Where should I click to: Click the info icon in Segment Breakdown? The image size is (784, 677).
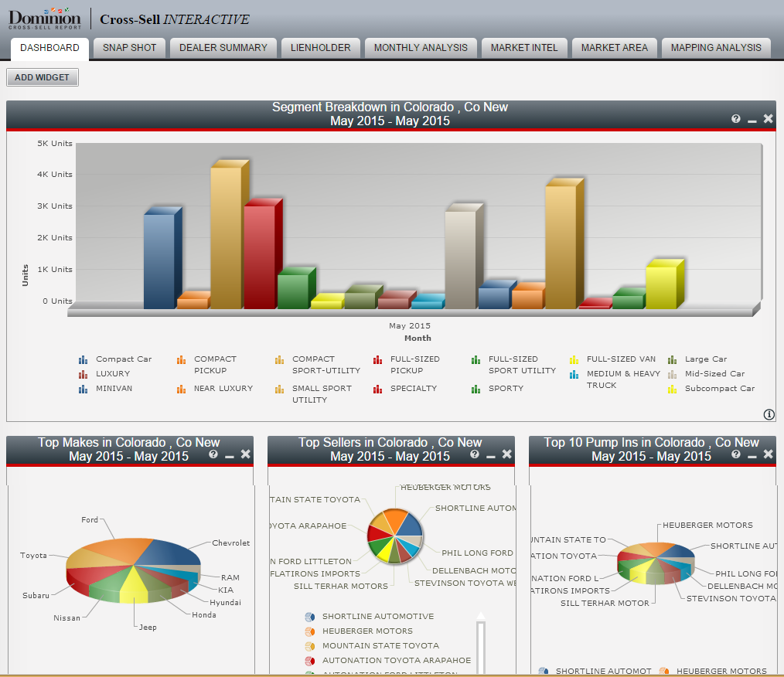[x=769, y=415]
